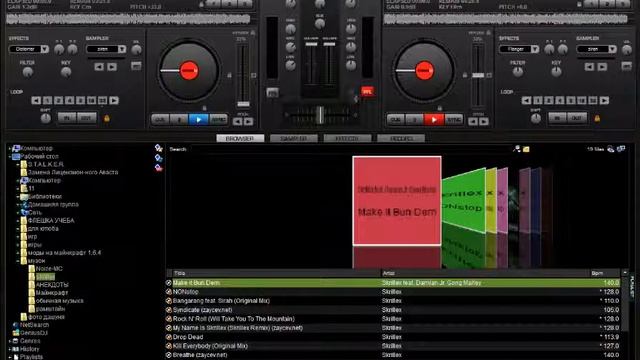Set loop OUT point on right deck

(x=576, y=118)
